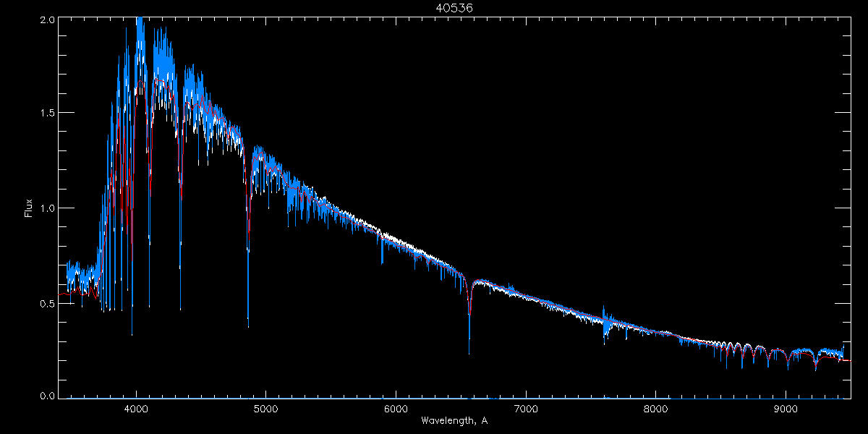Click the 0.5 y-axis tick label

[46, 304]
